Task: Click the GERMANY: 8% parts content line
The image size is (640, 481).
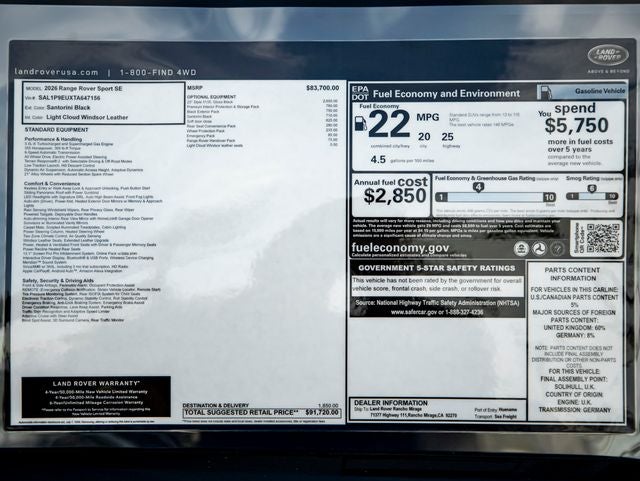Action: click(x=575, y=336)
